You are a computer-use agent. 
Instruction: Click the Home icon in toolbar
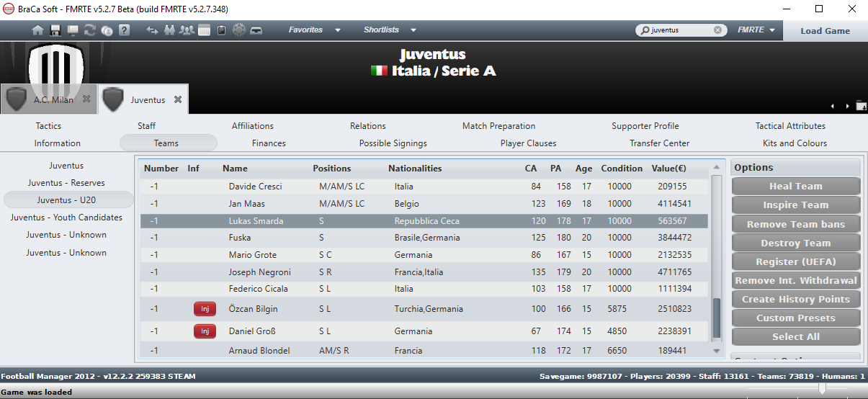pos(37,30)
